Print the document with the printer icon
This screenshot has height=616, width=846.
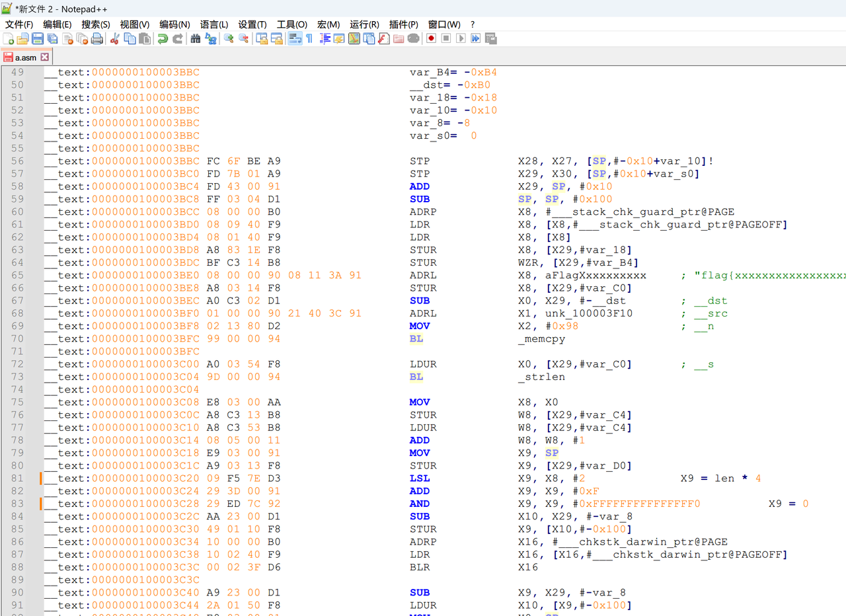pyautogui.click(x=96, y=39)
